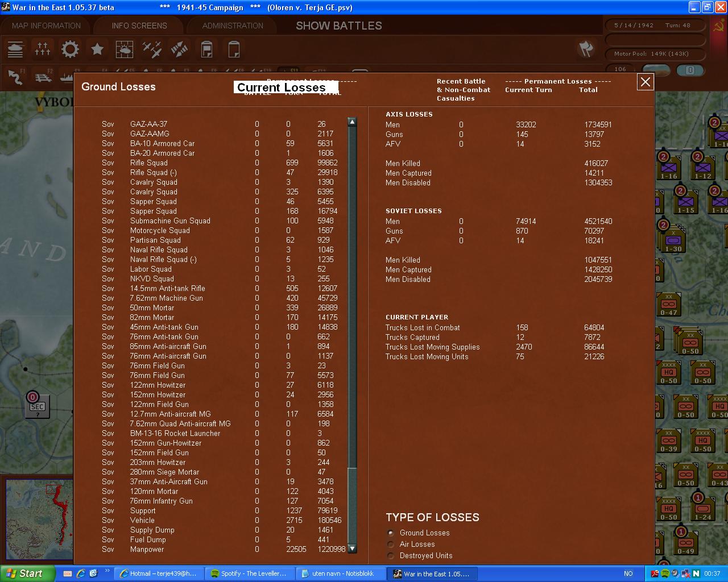Switch to Hotmail browser taskbar window

[158, 573]
